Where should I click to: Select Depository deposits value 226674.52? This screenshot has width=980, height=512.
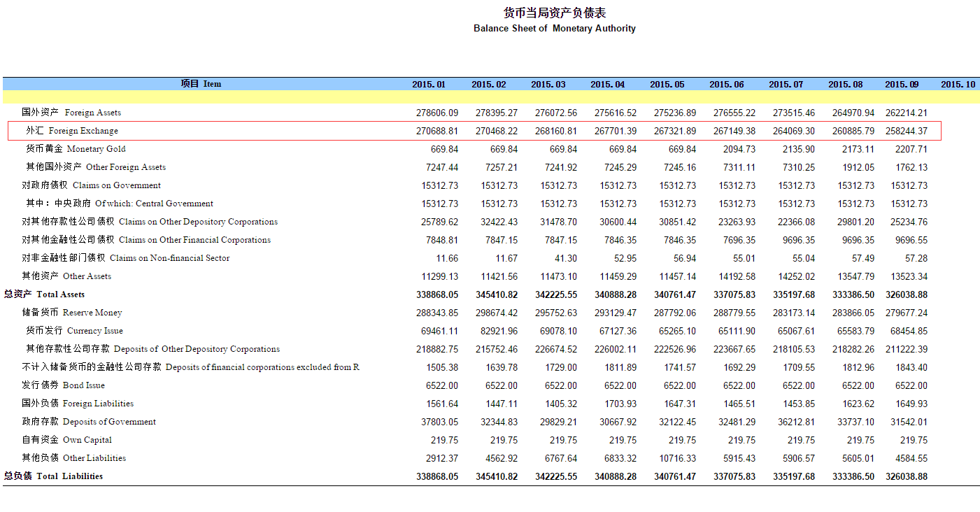556,349
